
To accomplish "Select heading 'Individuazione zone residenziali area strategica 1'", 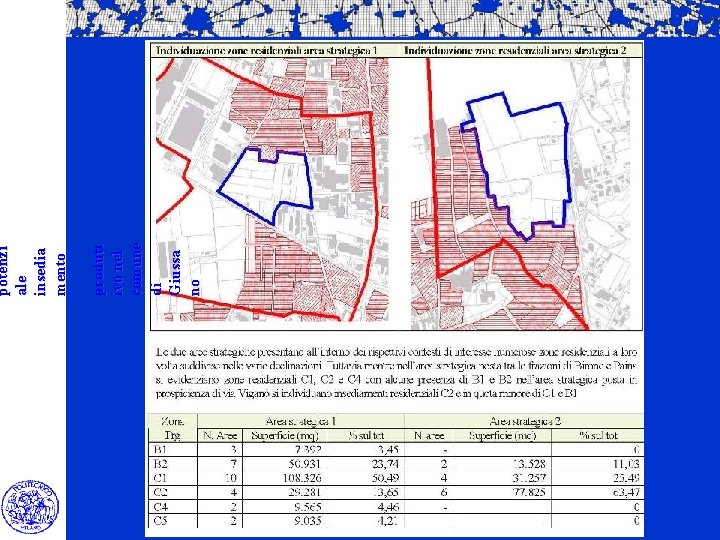I will 267,51.
